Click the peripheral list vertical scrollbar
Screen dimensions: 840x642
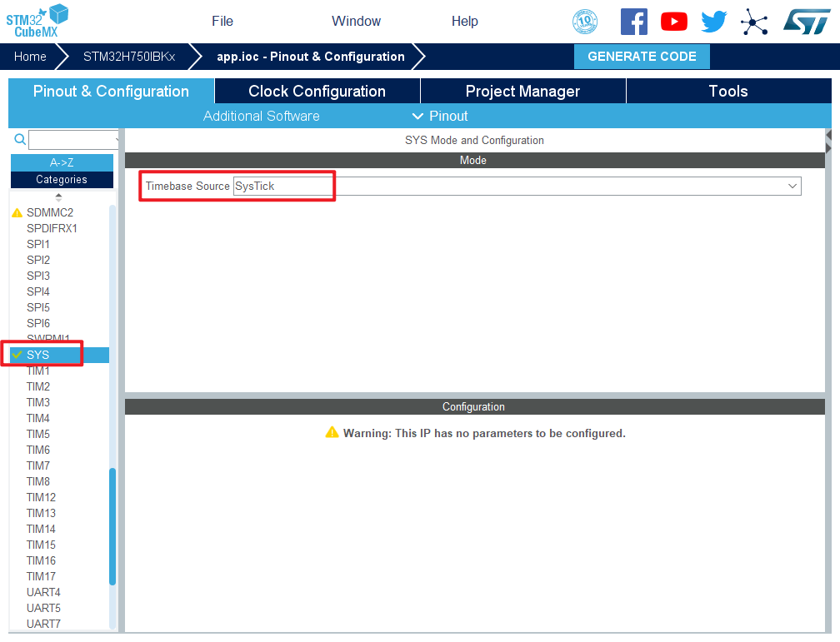pos(112,526)
